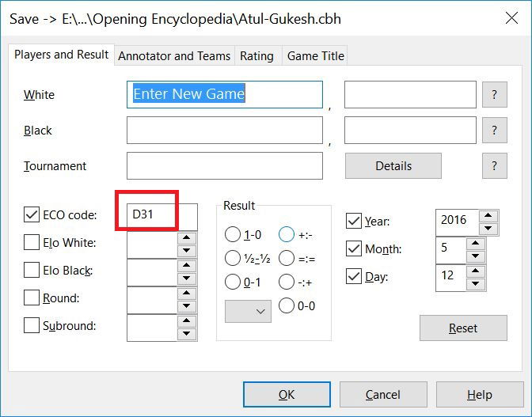
Task: Click the ECO code field showing D31
Action: click(x=161, y=214)
